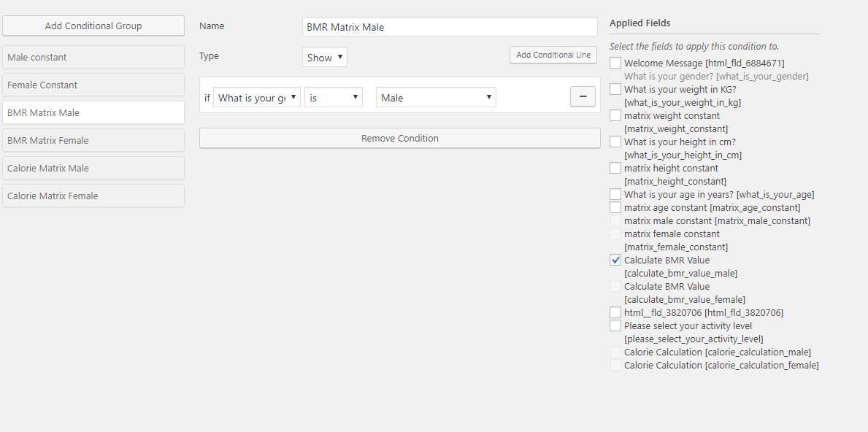868x432 pixels.
Task: Check 'What is your height in cm?' checkbox
Action: [615, 142]
